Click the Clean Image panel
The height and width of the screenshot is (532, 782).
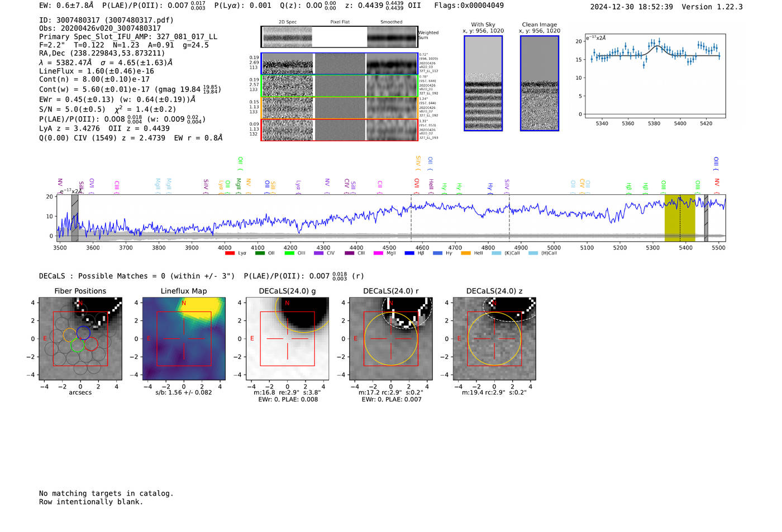(540, 83)
